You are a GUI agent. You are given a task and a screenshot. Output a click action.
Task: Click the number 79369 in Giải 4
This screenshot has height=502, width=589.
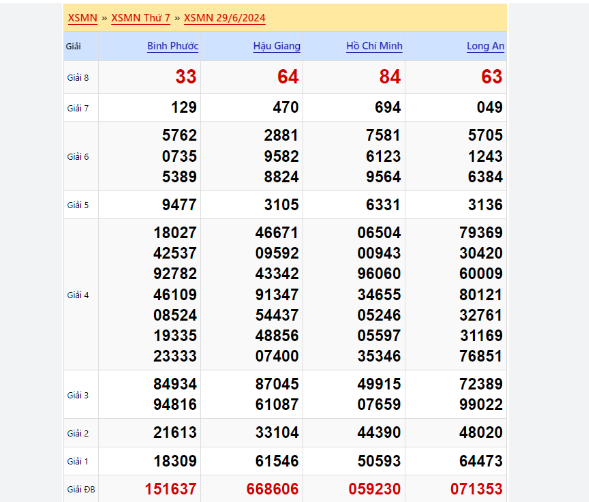[x=481, y=233]
